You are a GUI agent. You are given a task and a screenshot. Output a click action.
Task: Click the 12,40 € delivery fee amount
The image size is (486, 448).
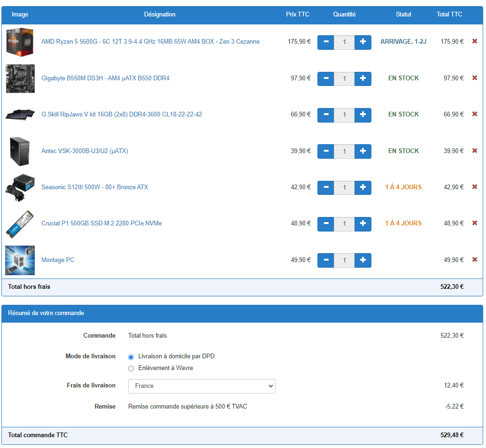click(454, 386)
